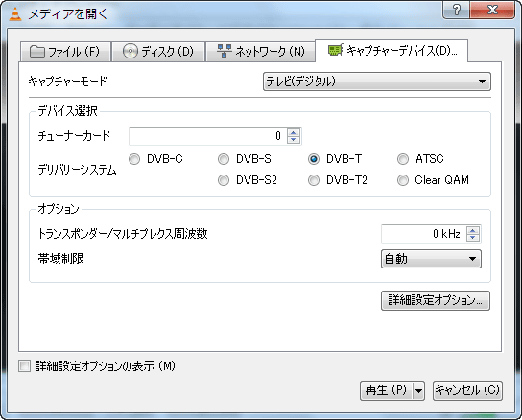Expand the 再生 button dropdown arrow
This screenshot has height=420, width=522.
pyautogui.click(x=418, y=390)
